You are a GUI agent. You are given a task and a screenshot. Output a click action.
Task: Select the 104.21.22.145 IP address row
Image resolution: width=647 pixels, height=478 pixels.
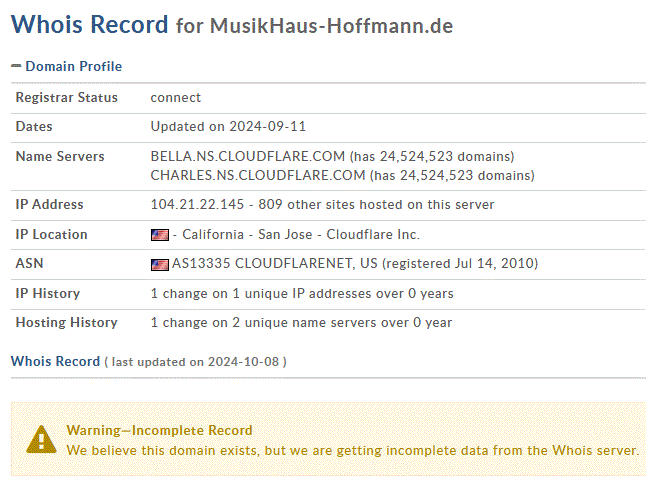(x=322, y=204)
